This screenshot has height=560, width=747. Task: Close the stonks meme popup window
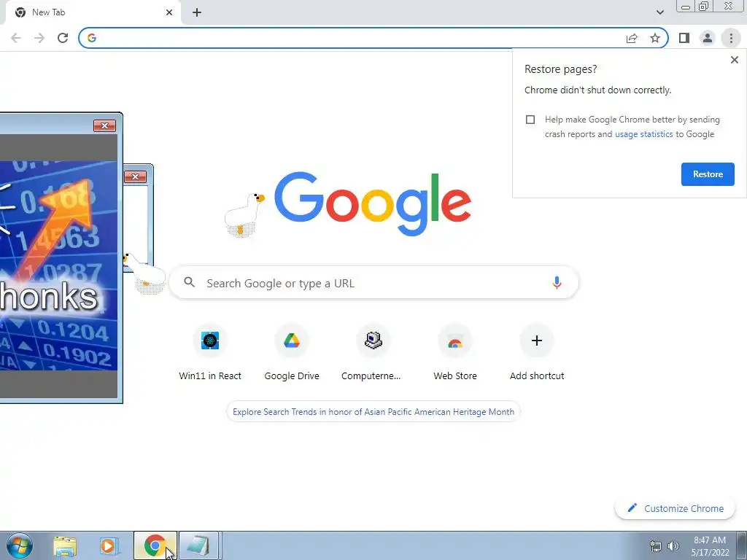[104, 125]
